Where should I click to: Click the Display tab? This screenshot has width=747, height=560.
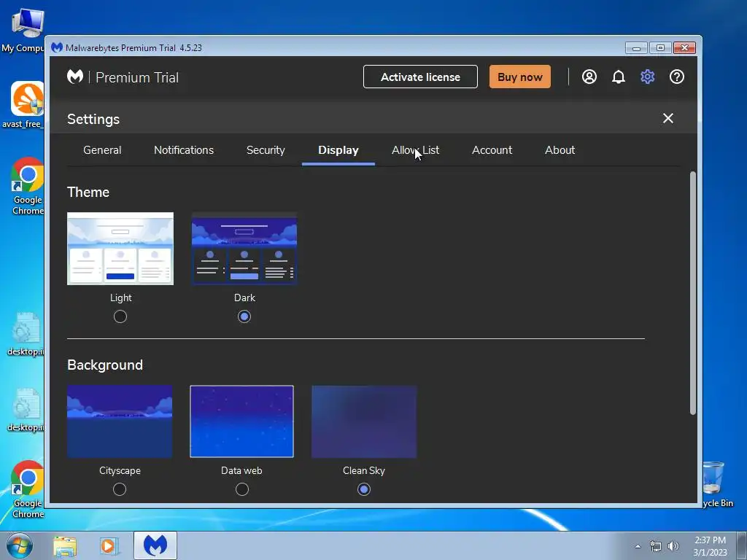[338, 150]
